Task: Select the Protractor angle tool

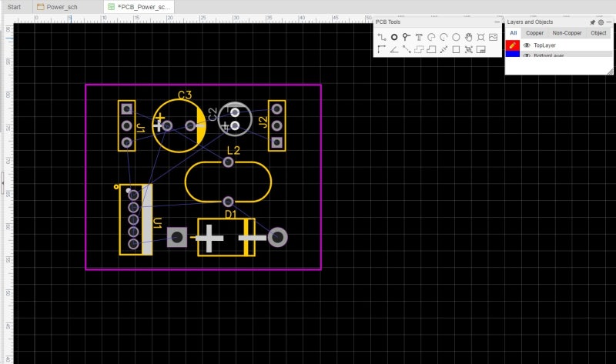Action: pyautogui.click(x=394, y=49)
